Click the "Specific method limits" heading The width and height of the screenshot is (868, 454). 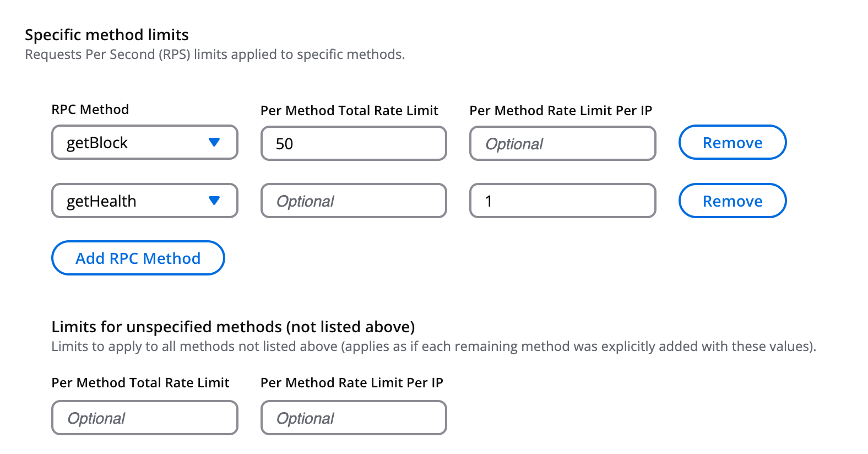pyautogui.click(x=107, y=35)
